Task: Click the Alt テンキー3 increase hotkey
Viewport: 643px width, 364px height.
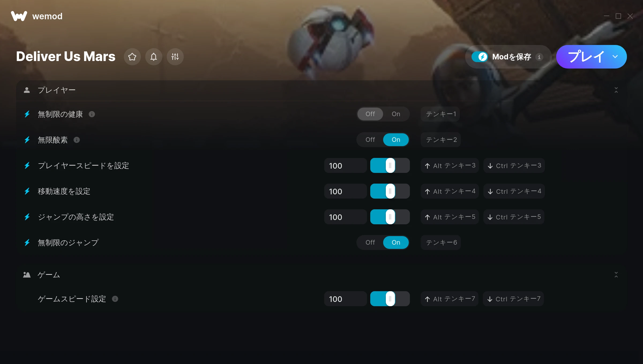Action: pyautogui.click(x=450, y=165)
